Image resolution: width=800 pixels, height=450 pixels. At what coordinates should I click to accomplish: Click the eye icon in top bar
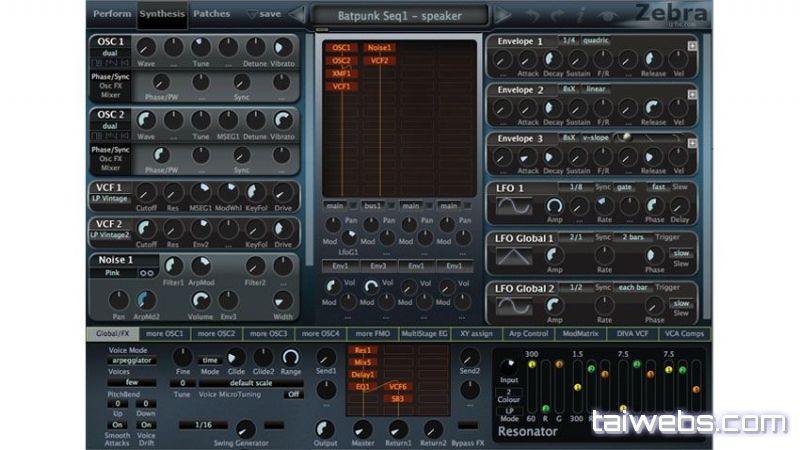[610, 15]
